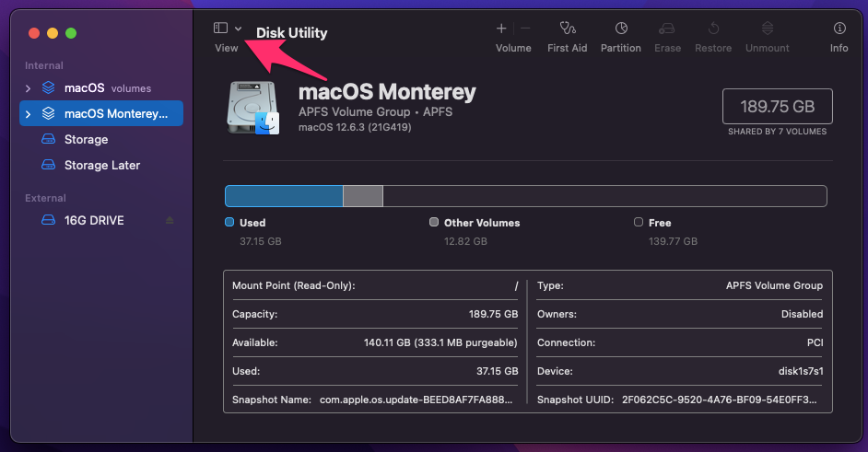The width and height of the screenshot is (868, 452).
Task: Click the Unmount icon
Action: point(768,28)
